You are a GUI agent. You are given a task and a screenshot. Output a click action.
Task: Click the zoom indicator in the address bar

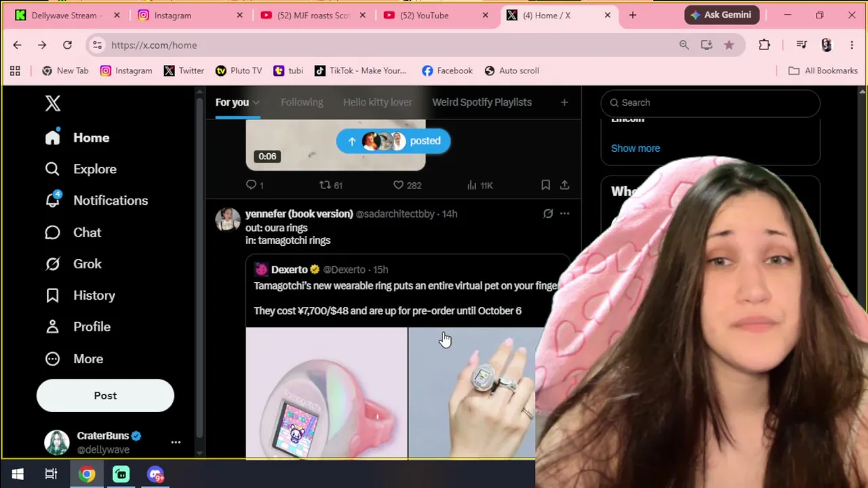[x=684, y=45]
